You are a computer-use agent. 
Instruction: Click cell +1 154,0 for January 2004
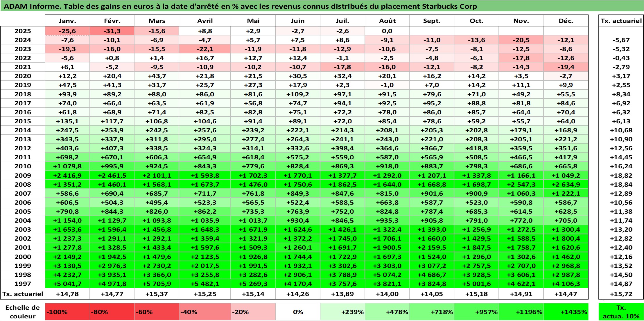(67, 220)
